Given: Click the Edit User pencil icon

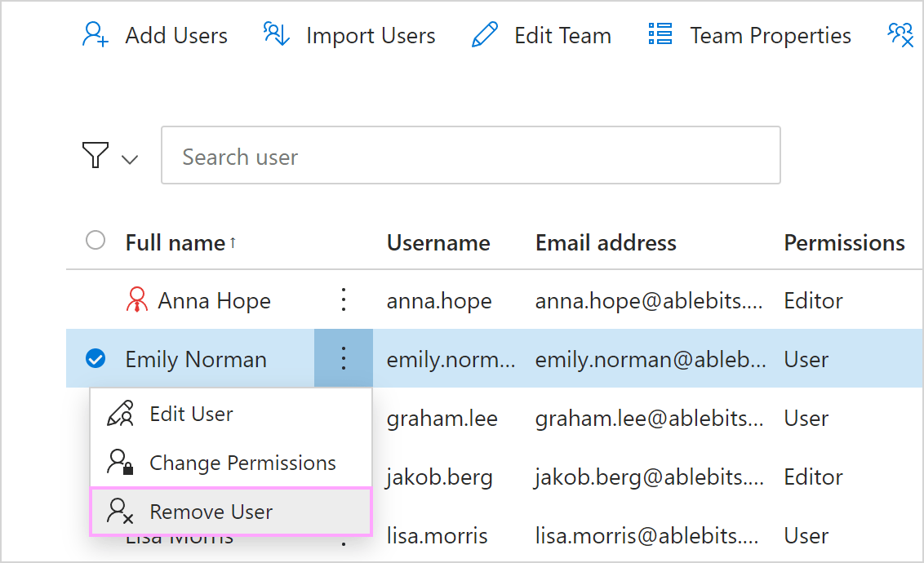Looking at the screenshot, I should tap(120, 414).
